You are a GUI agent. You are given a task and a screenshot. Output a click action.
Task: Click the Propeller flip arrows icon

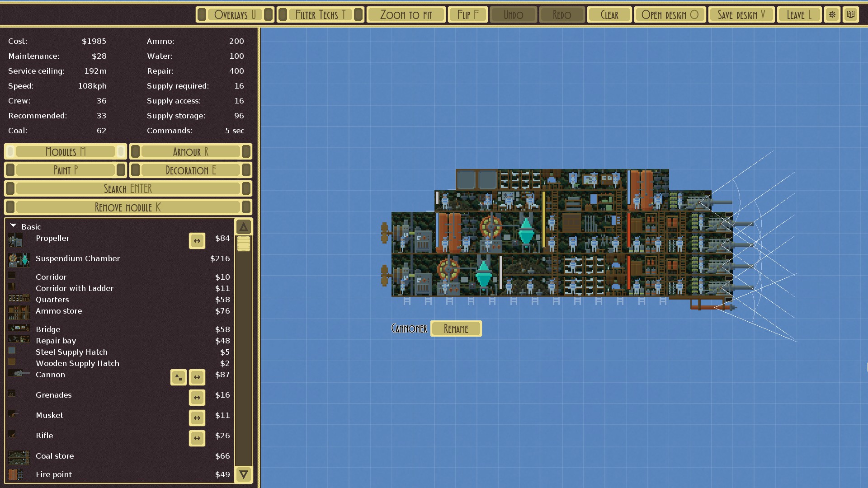point(197,241)
